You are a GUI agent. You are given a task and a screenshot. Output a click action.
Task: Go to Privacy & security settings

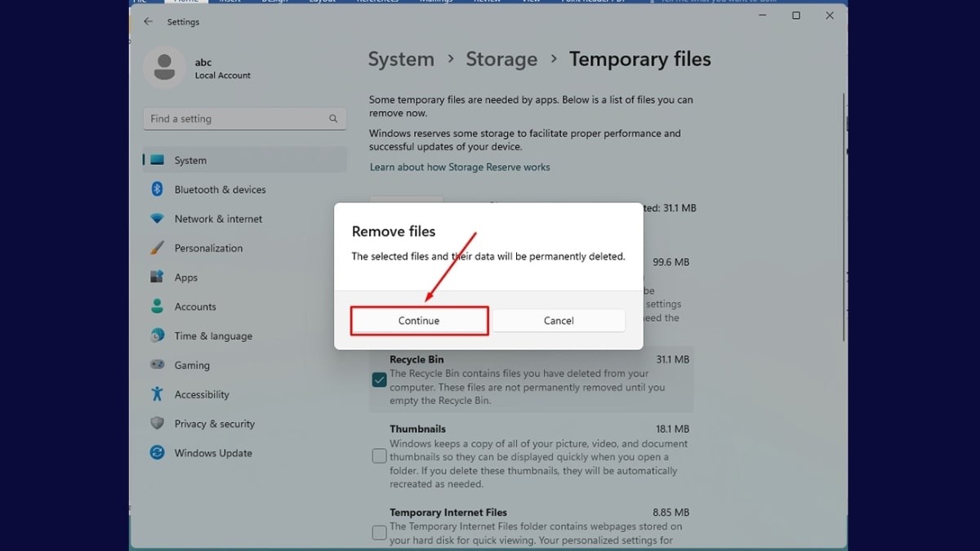[245, 424]
